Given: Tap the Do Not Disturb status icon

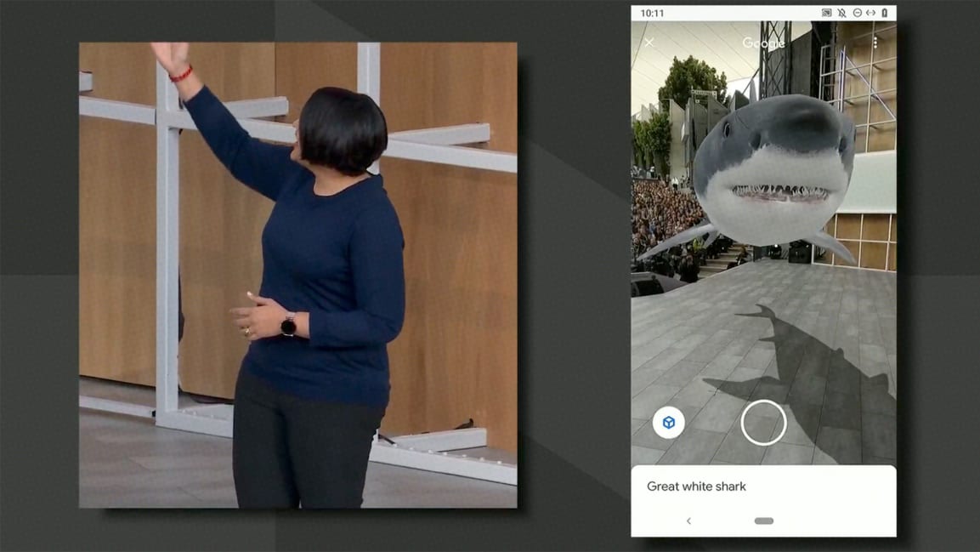Looking at the screenshot, I should [x=857, y=14].
